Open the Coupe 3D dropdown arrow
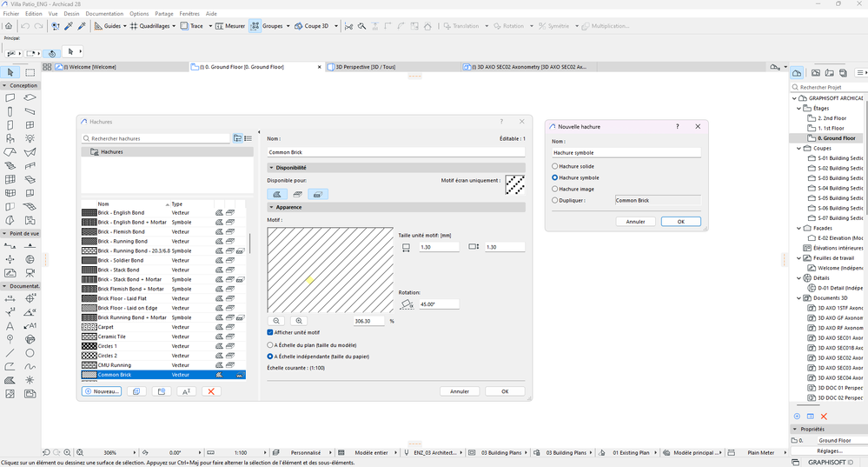The width and height of the screenshot is (868, 467). tap(335, 26)
